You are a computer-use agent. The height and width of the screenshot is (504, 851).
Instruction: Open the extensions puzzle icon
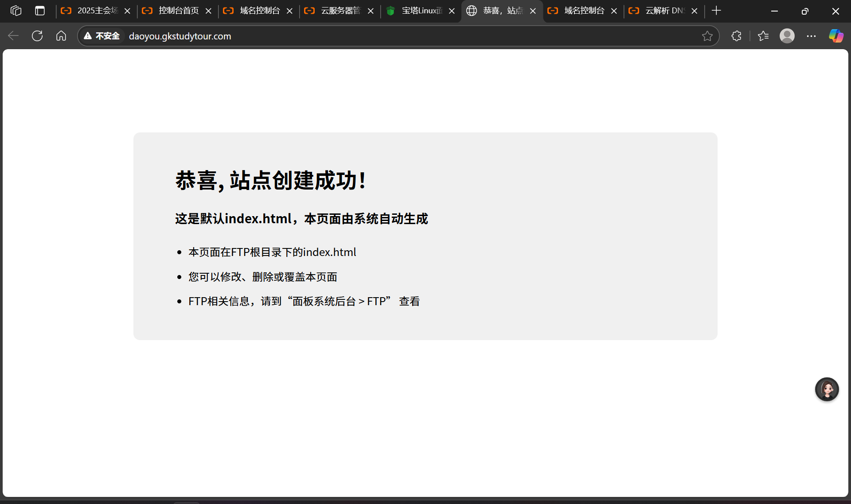click(736, 36)
